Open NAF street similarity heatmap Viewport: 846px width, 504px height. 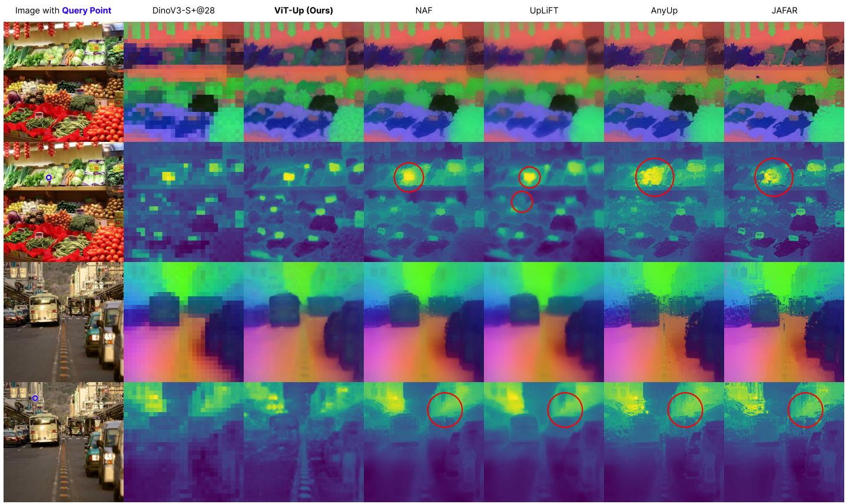pyautogui.click(x=424, y=442)
